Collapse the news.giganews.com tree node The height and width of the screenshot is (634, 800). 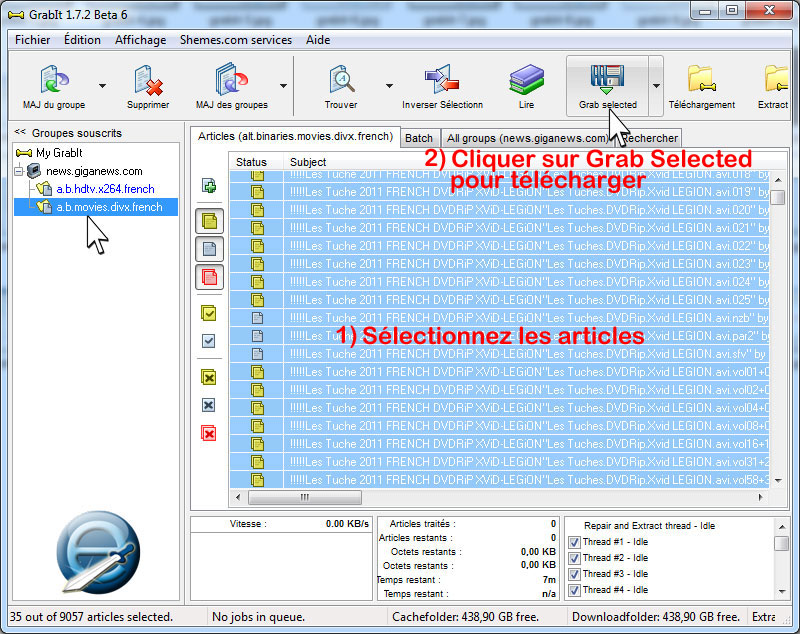tap(19, 171)
